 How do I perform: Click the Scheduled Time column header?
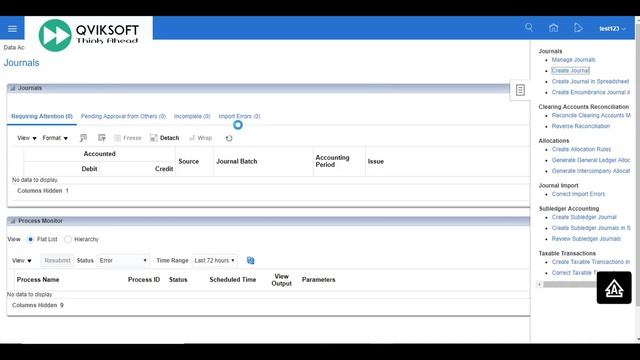coord(233,280)
